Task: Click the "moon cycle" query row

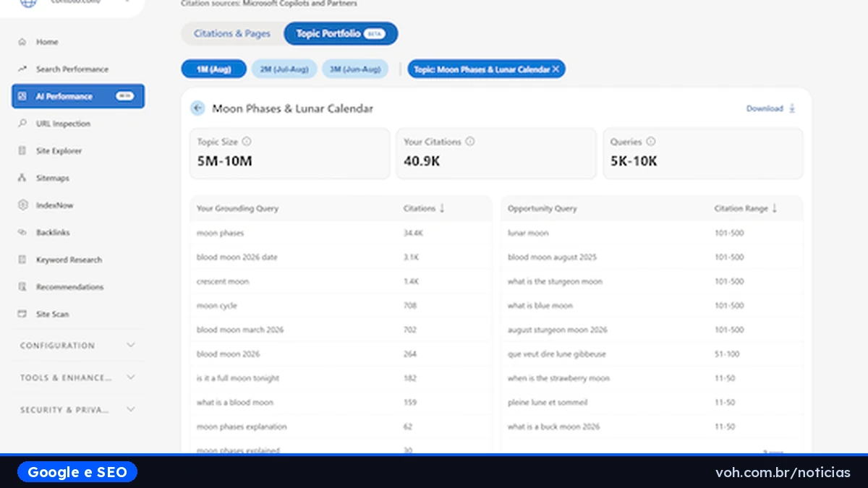Action: 340,306
